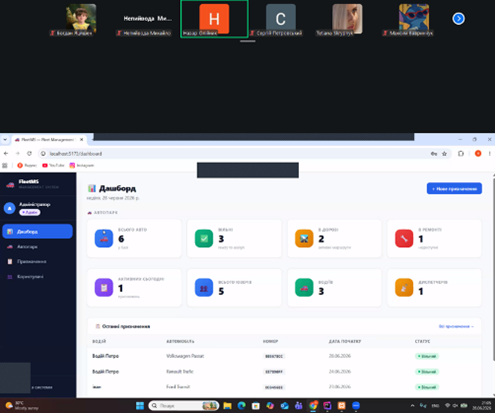Click the localhost address bar
The height and width of the screenshot is (413, 495).
click(233, 154)
